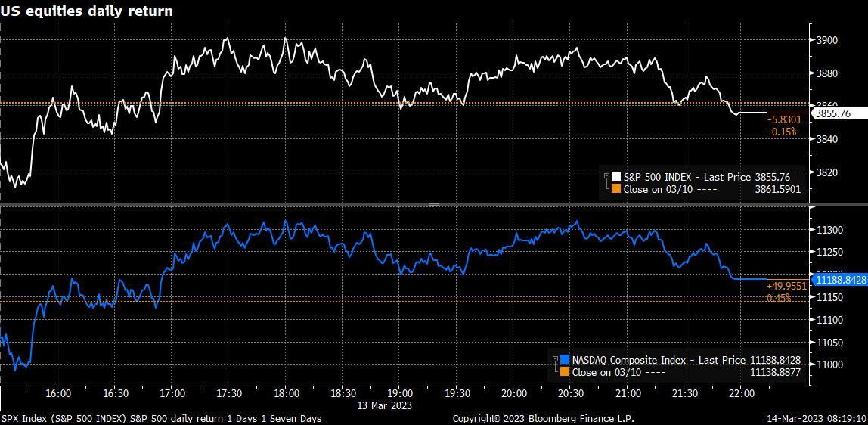Viewport: 868px width, 425px height.
Task: Select the 'S&P 500 INDEX - Last Price' legend entry
Action: (687, 177)
